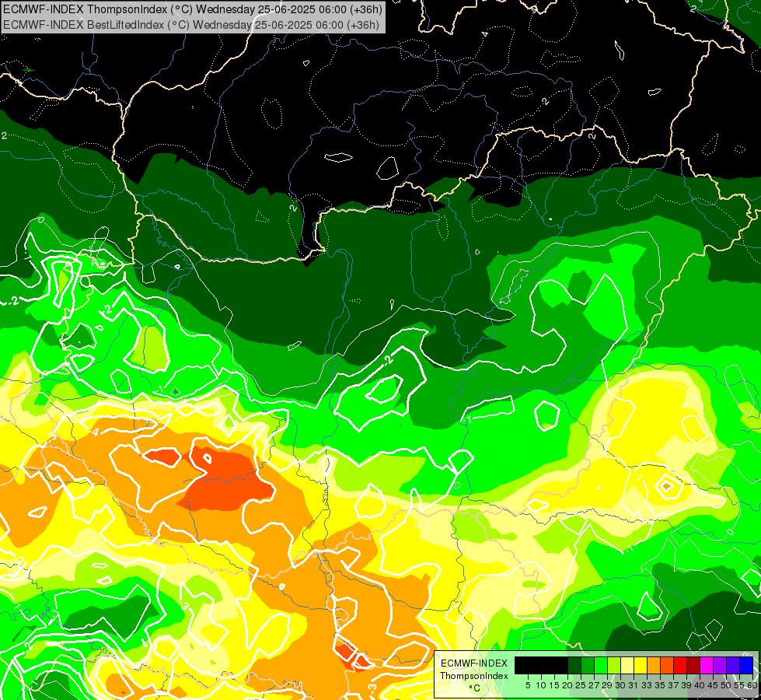The width and height of the screenshot is (761, 700).
Task: Select the bright green legend swatch (27-29)
Action: tap(601, 665)
